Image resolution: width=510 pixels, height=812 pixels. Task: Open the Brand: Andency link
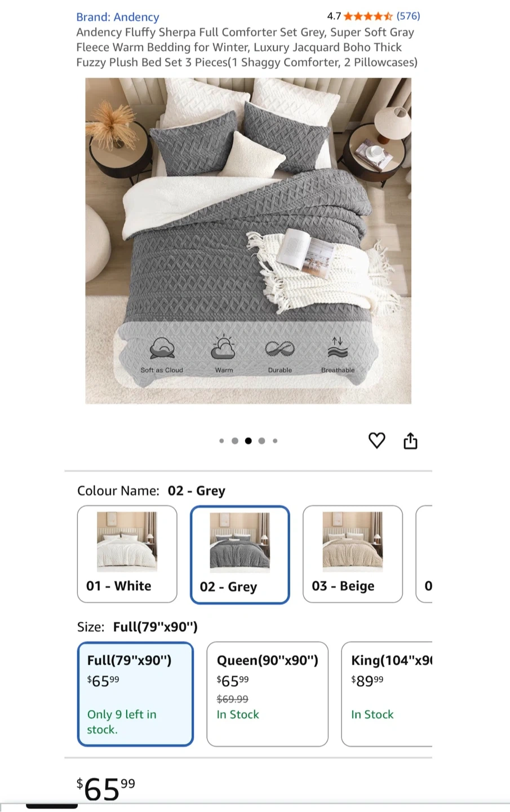click(118, 17)
